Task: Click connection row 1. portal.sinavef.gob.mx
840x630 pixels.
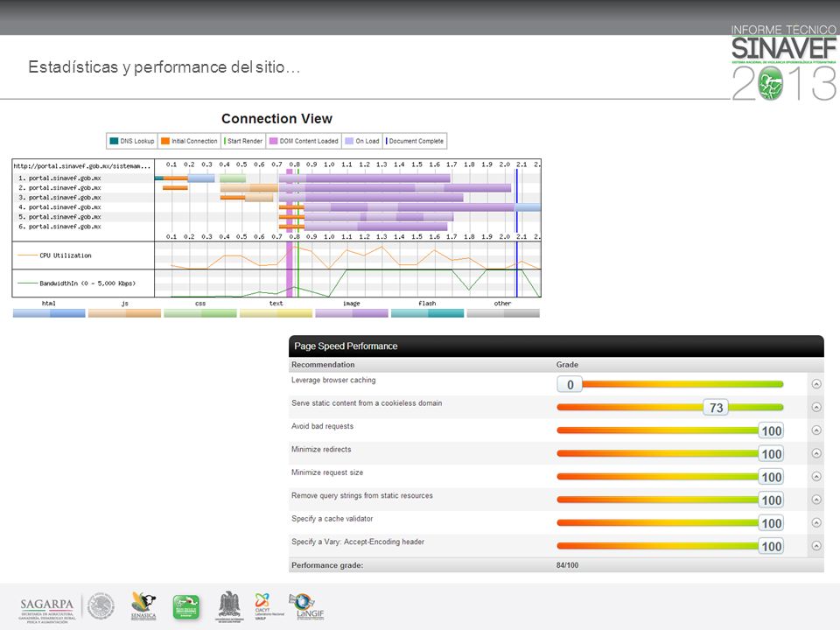Action: (x=59, y=178)
